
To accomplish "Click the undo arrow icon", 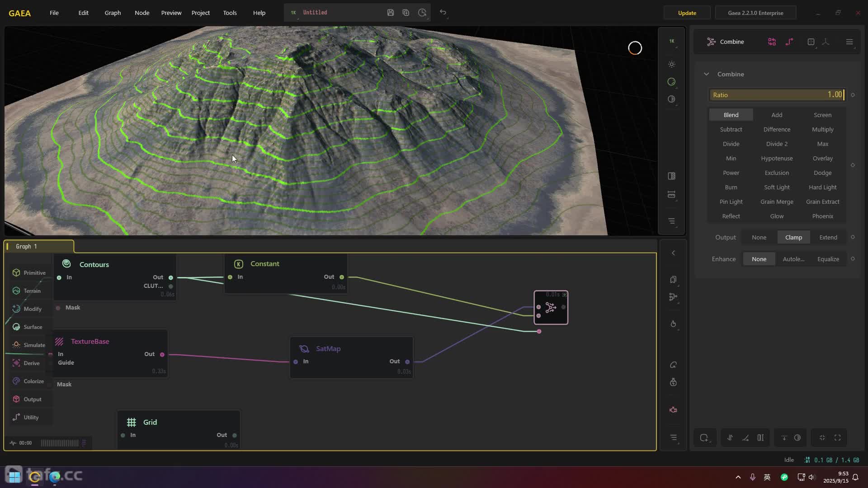I will point(443,13).
